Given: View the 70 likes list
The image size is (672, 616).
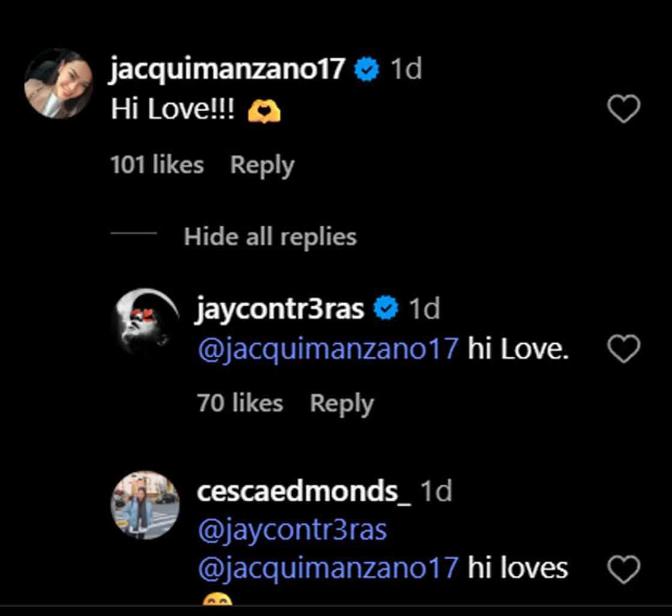Looking at the screenshot, I should pyautogui.click(x=240, y=403).
